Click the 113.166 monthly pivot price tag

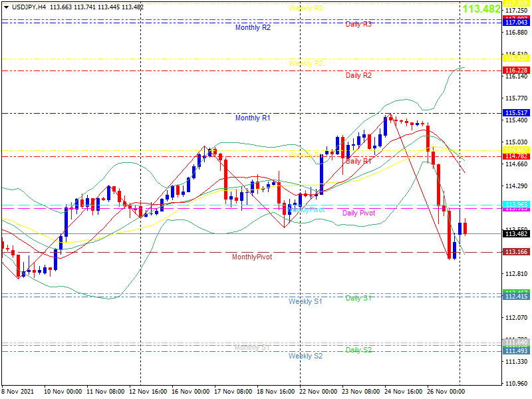point(516,252)
